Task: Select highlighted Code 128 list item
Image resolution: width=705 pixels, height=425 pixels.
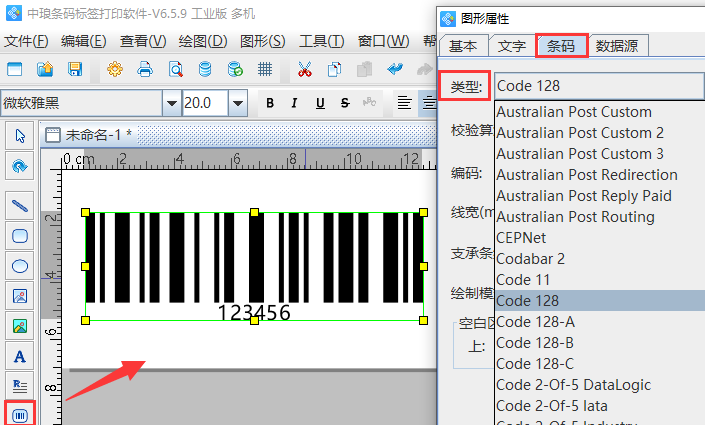Action: (x=600, y=301)
